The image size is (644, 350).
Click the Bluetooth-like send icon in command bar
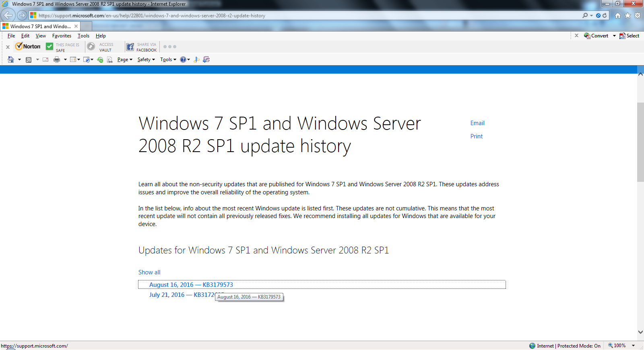[x=196, y=60]
